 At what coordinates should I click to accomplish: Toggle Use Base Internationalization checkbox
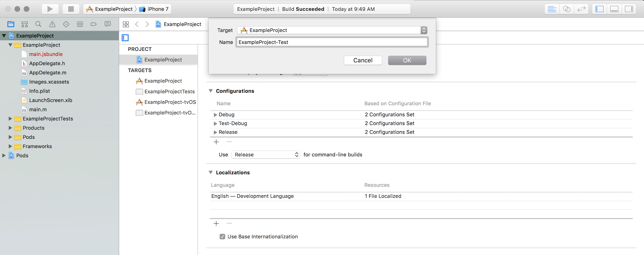pyautogui.click(x=222, y=237)
